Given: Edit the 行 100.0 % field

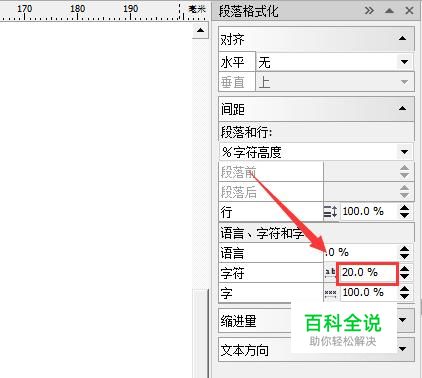Looking at the screenshot, I should [x=369, y=211].
